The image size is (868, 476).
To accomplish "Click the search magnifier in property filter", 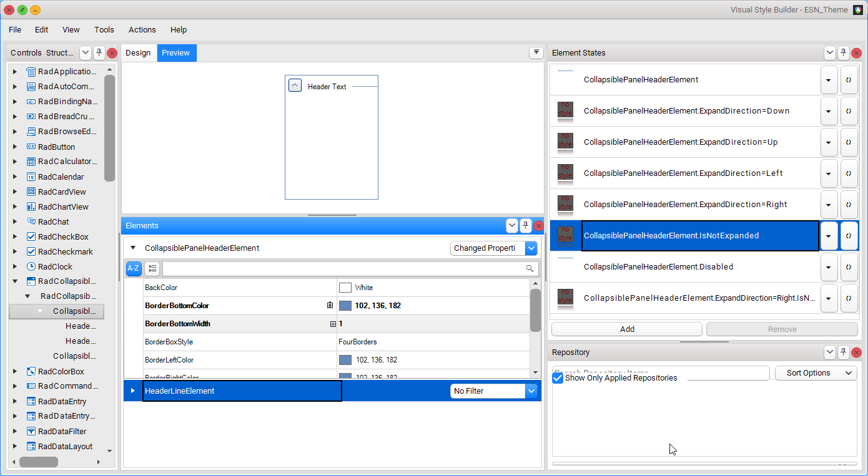I will pos(530,268).
